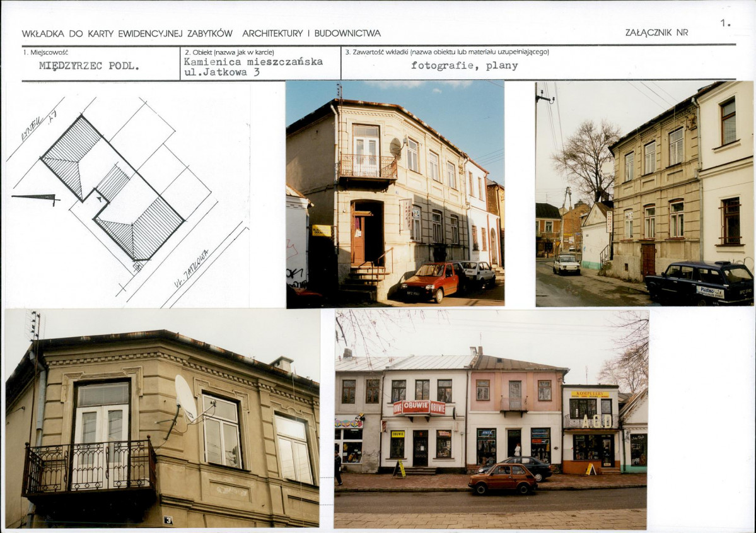
Task: Click the yellow KOMPUTERY sign above the shop
Action: [x=590, y=394]
